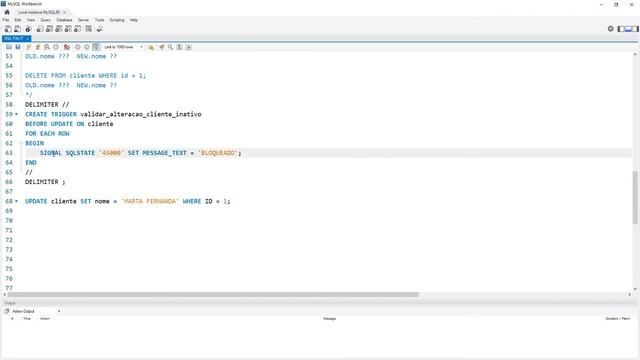Screen dimensions: 640x360
Task: Click create new stored procedure icon
Action: click(x=68, y=29)
